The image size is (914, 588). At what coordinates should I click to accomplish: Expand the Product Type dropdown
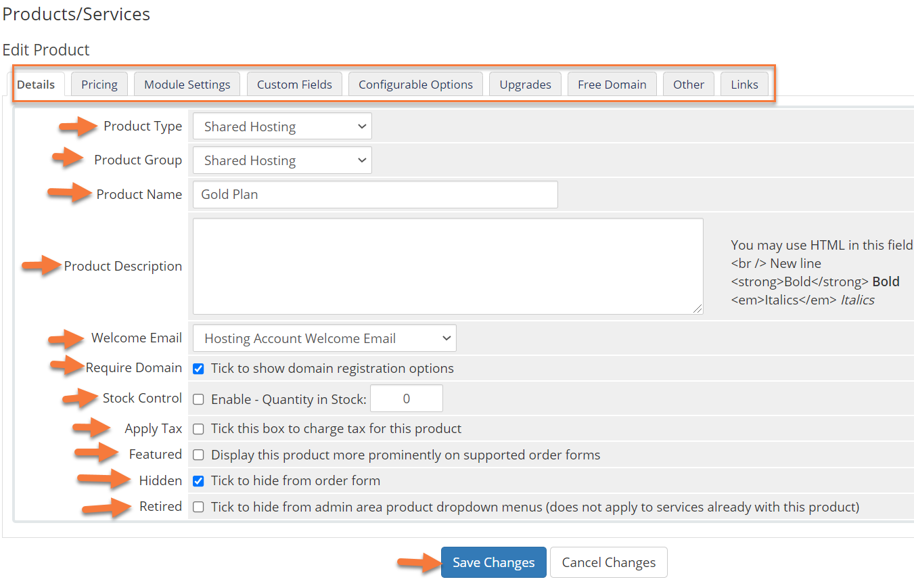(x=282, y=127)
